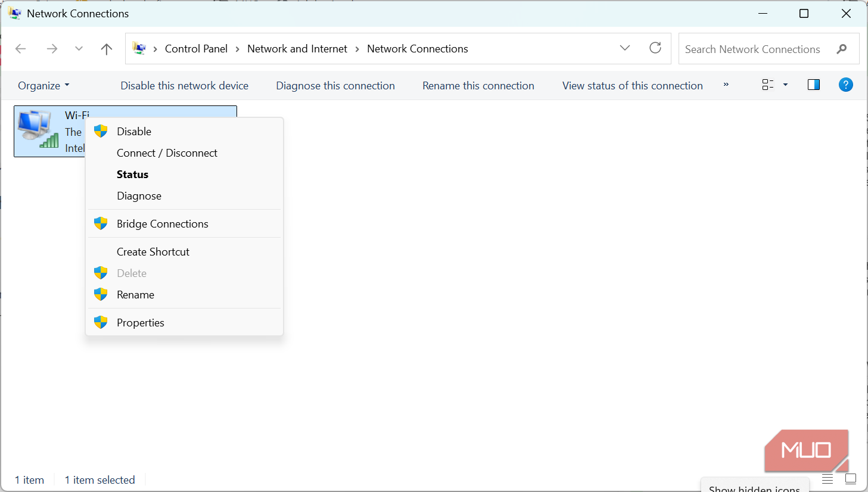Click the search magnifier icon
Viewport: 868px width, 492px height.
[842, 49]
